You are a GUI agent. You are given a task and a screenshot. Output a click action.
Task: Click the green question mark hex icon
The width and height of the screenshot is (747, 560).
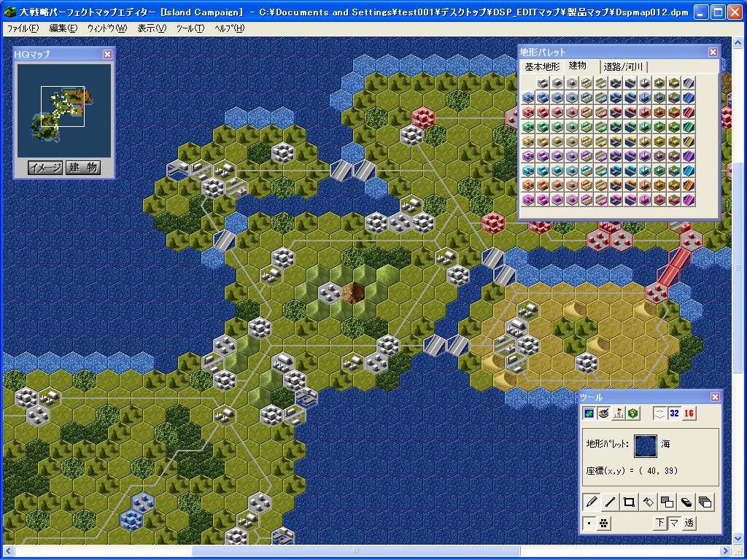(633, 413)
